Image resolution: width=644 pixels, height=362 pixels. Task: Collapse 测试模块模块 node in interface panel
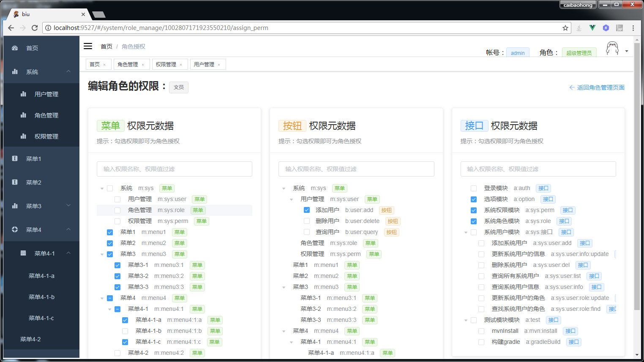(x=466, y=320)
